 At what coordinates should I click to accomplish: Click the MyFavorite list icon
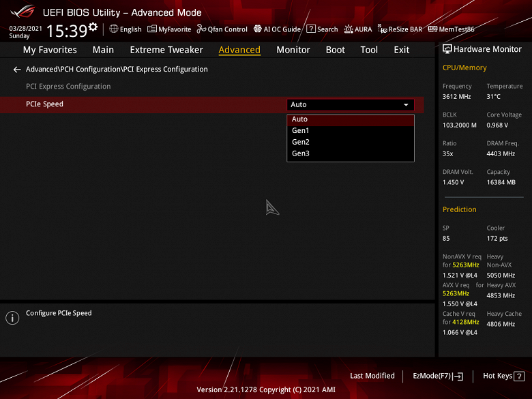point(152,29)
